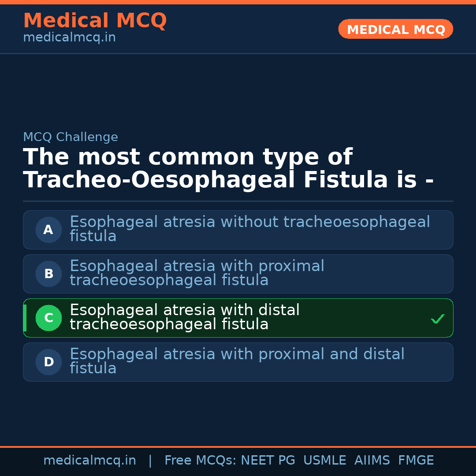This screenshot has height=476, width=476.
Task: Choose "Esophageal atresia without tracheoesophageal fistula" answer text
Action: [249, 229]
